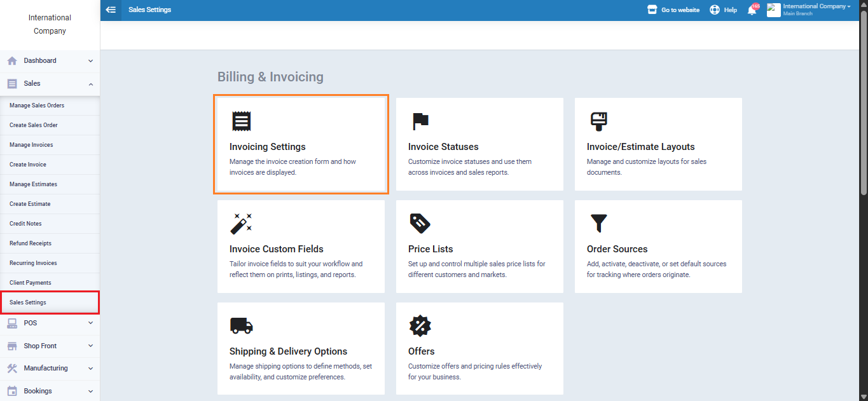Open Manage Invoices in the sidebar
868x401 pixels.
[x=31, y=145]
